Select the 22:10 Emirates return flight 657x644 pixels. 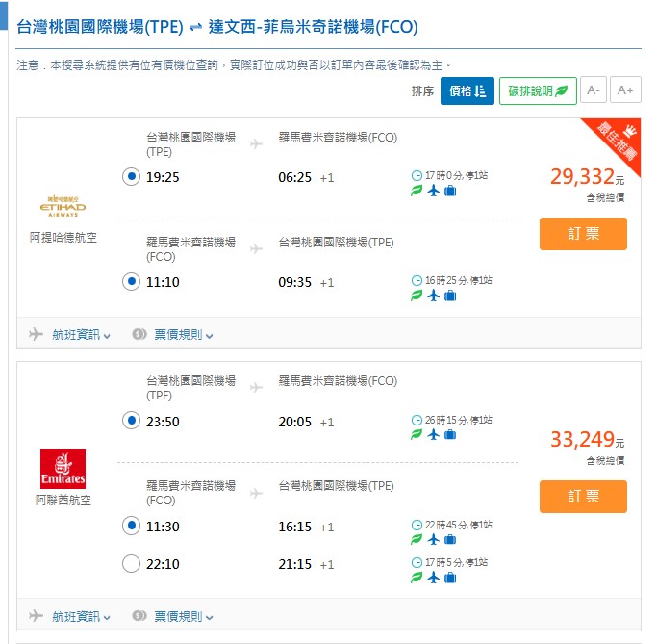point(132,563)
